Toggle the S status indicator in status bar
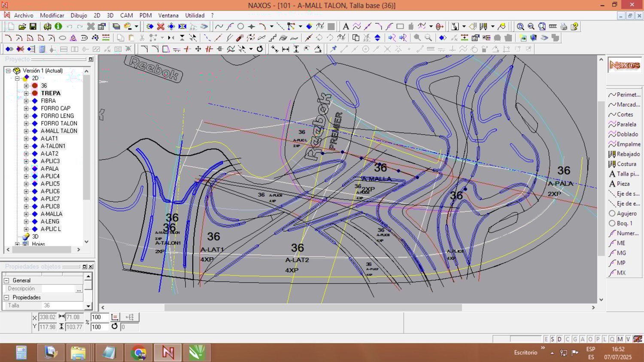The image size is (644, 362). [553, 339]
